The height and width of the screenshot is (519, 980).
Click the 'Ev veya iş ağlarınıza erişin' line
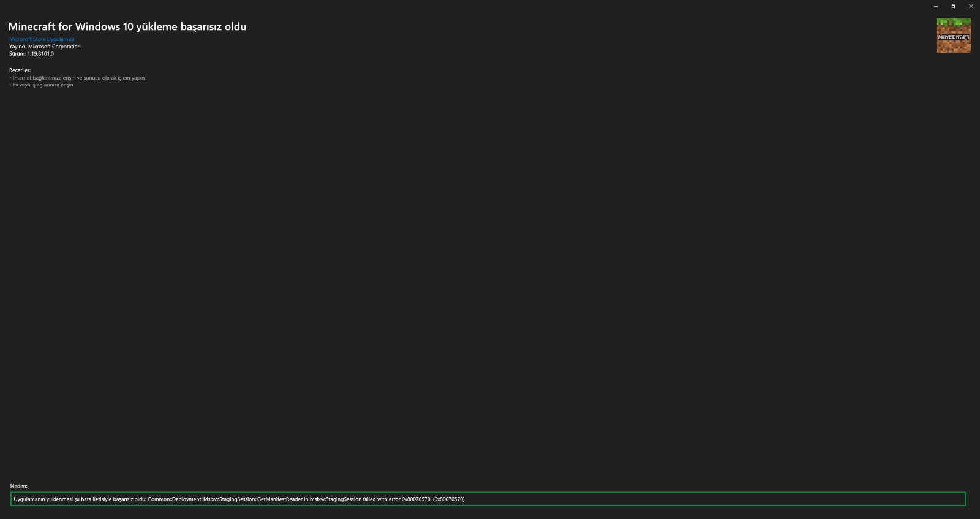pos(41,85)
